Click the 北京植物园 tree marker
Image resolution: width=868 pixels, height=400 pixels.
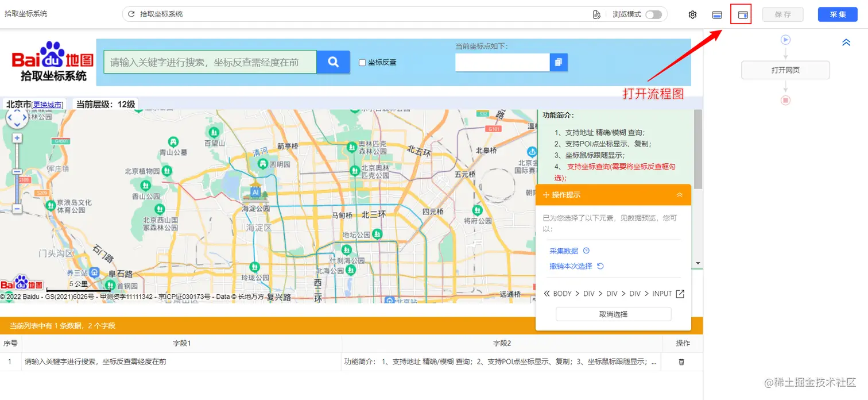point(166,171)
